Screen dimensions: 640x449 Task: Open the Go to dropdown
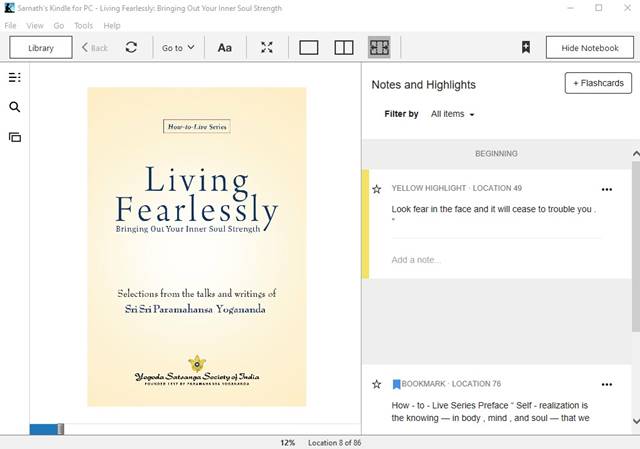[x=178, y=48]
